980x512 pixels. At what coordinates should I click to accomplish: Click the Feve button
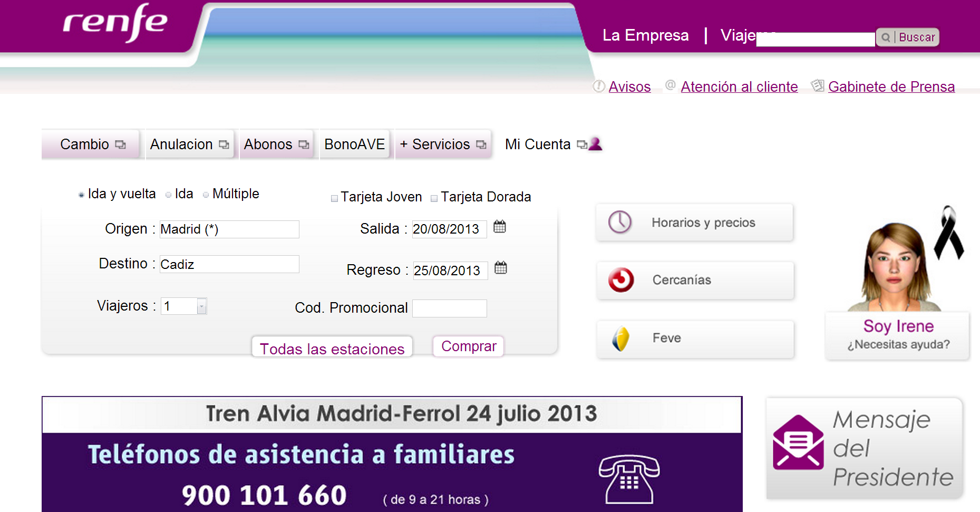pyautogui.click(x=695, y=339)
